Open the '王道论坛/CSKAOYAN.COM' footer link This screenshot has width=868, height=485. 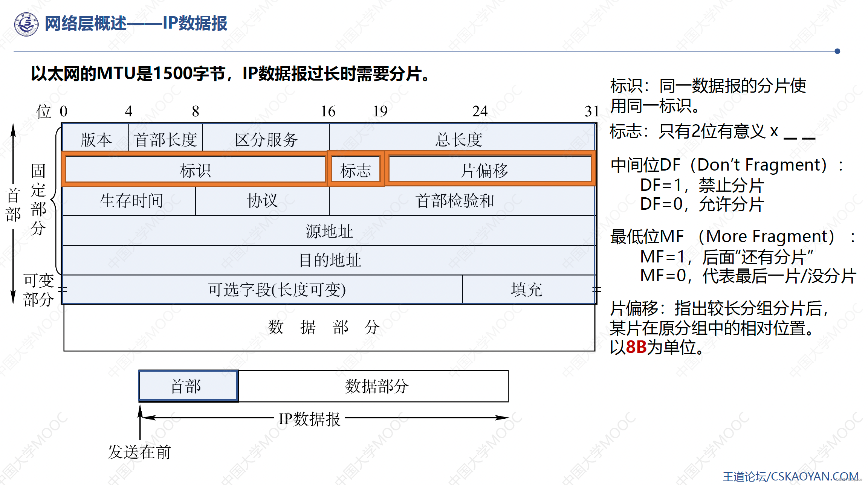coord(790,477)
